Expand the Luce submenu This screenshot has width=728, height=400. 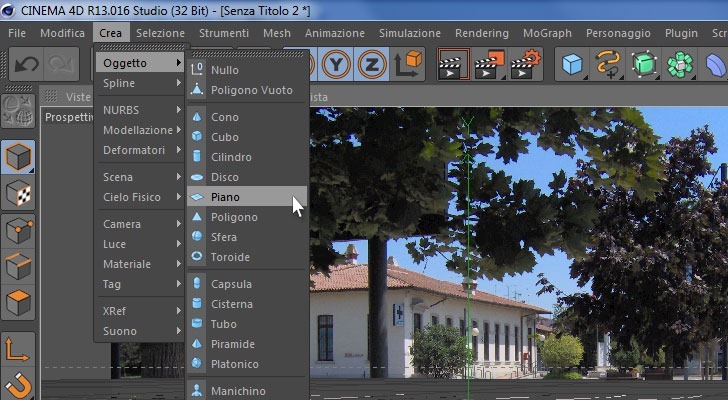pyautogui.click(x=141, y=244)
